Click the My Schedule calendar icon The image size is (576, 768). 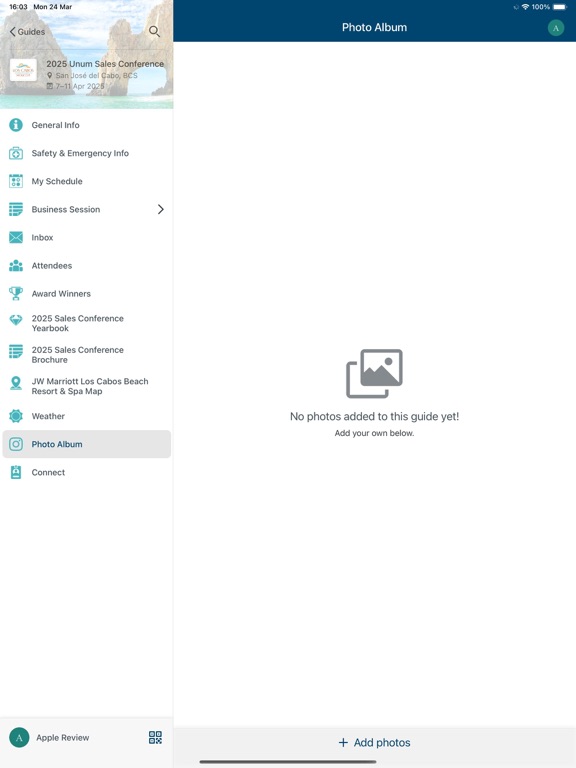16,181
